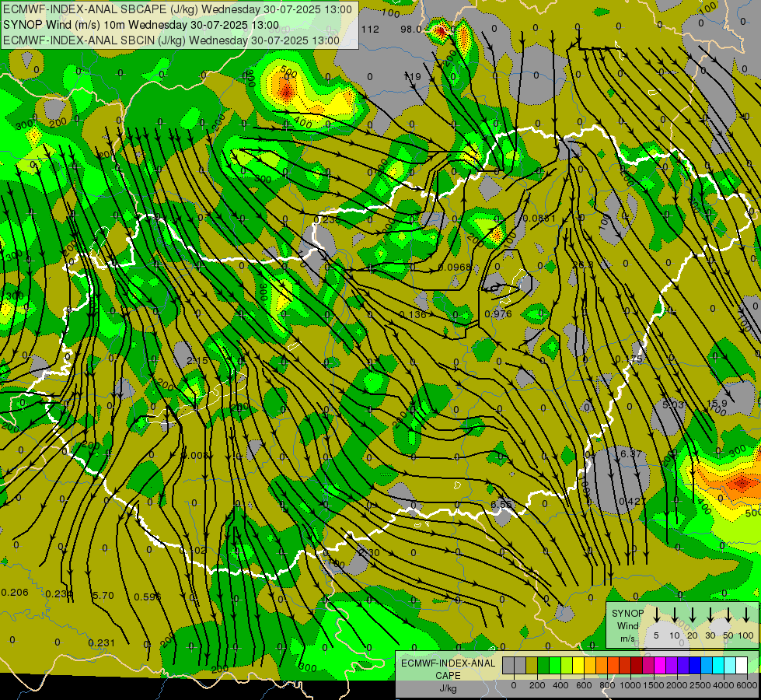Pick the dark green swatch in the CAPE legend

(x=543, y=666)
